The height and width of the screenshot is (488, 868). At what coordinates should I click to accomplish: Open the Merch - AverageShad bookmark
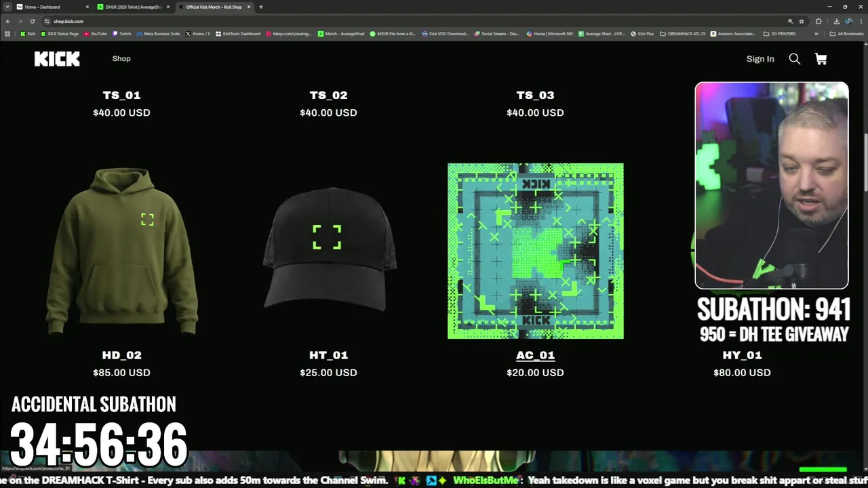(x=342, y=33)
